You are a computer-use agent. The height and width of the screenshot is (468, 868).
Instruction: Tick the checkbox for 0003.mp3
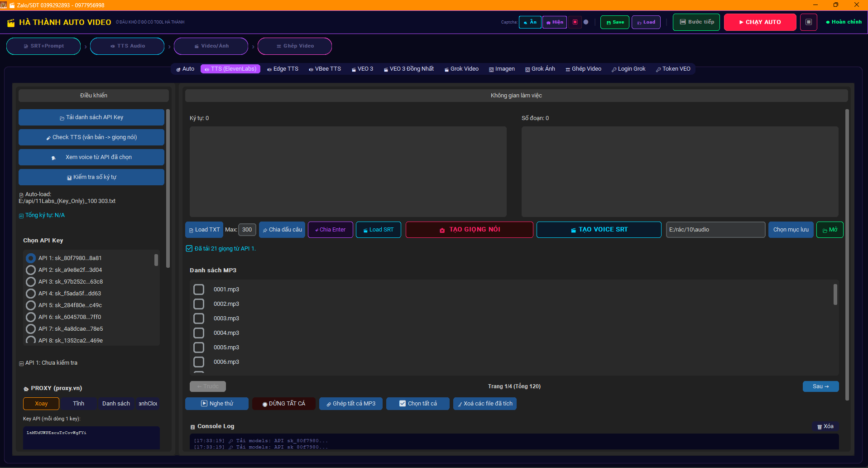coord(199,318)
